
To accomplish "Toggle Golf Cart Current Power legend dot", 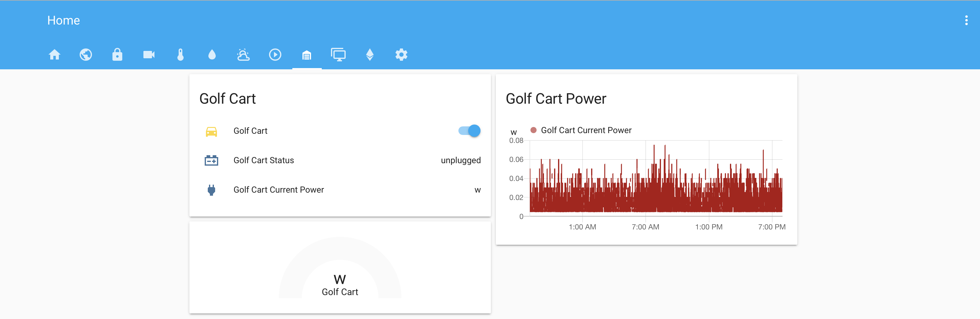I will (534, 130).
